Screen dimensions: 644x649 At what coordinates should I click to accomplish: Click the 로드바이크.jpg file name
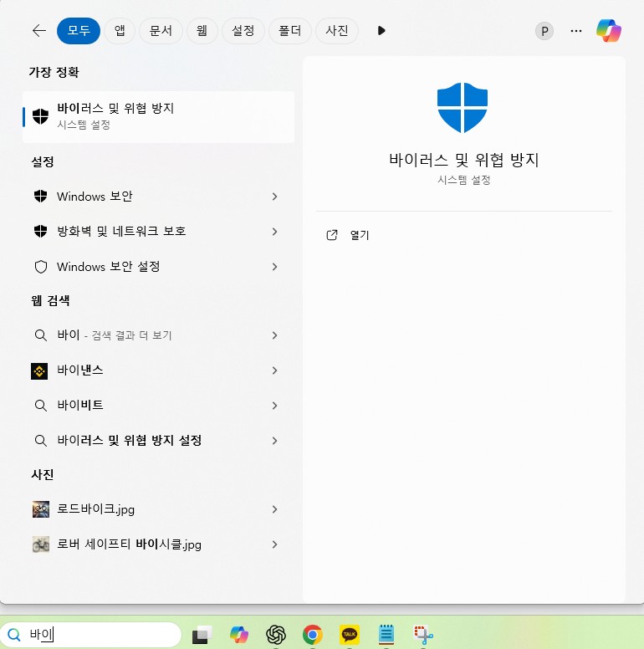pos(96,508)
